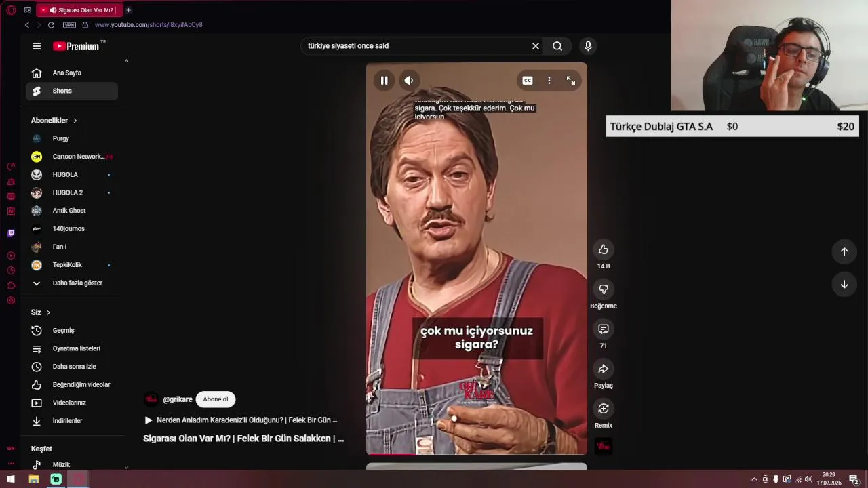Open Daha sonra izle list
The width and height of the screenshot is (868, 488).
72,367
